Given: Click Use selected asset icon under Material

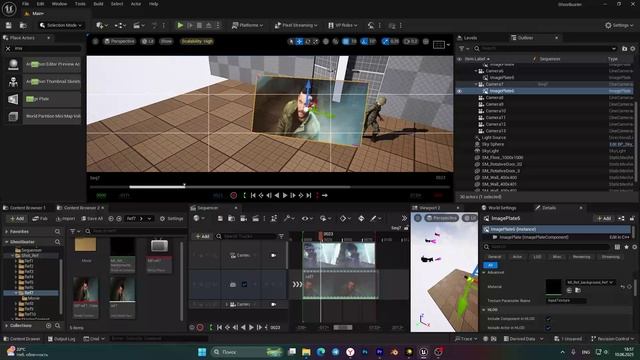Looking at the screenshot, I should [569, 290].
